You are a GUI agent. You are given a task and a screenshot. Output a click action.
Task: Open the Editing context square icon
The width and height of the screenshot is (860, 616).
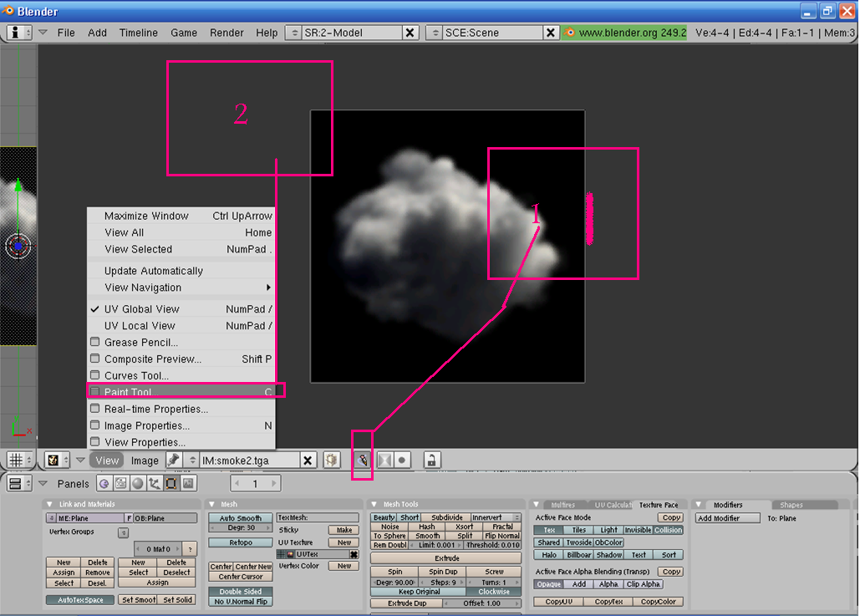(171, 483)
